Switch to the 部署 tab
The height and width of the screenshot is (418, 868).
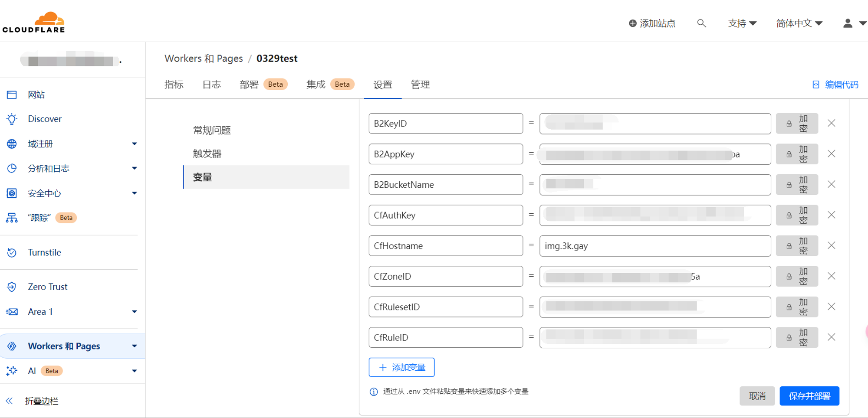tap(263, 85)
